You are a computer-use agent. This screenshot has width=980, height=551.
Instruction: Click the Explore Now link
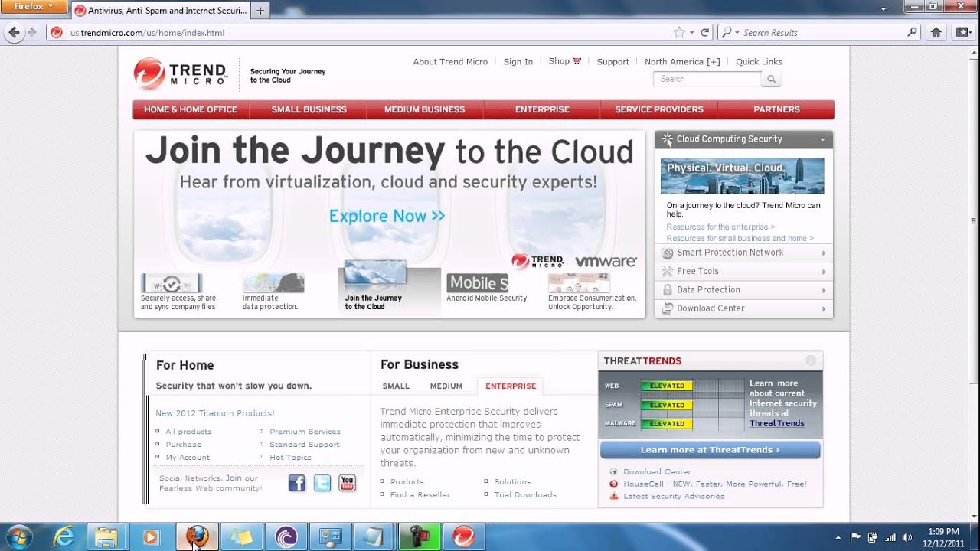pos(387,216)
